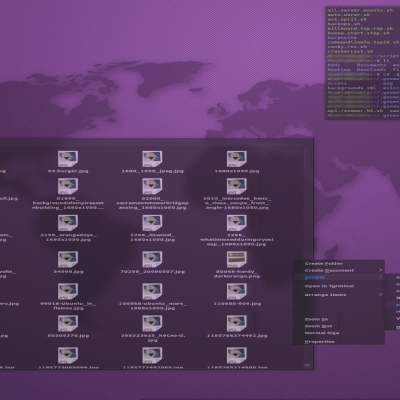Image resolution: width=400 pixels, height=400 pixels.
Task: Select the 01993_backgroundofempirestatebuilding image file
Action: [68, 186]
